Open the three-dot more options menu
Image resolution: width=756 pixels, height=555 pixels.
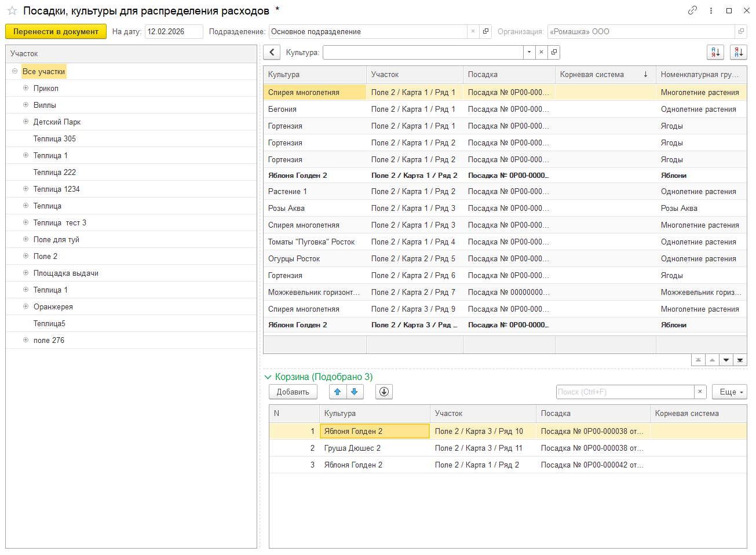(x=711, y=10)
